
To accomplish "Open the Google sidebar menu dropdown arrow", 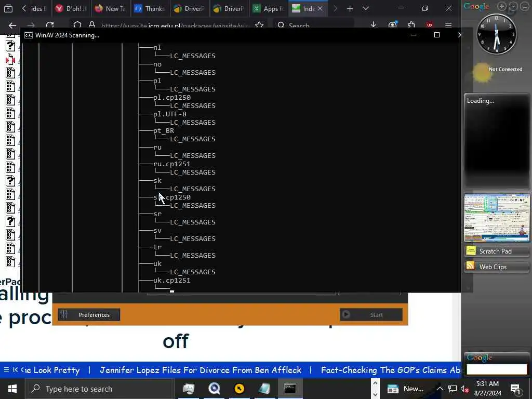I will [513, 6].
